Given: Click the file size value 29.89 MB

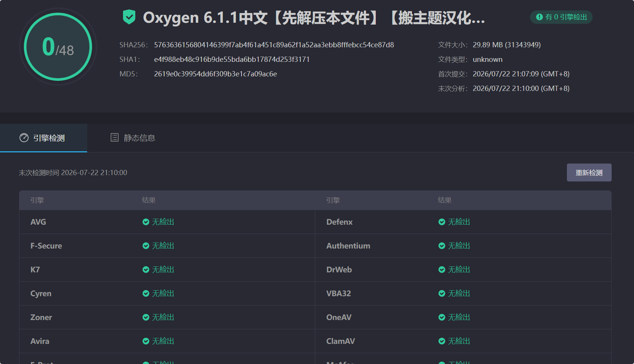Looking at the screenshot, I should tap(507, 45).
